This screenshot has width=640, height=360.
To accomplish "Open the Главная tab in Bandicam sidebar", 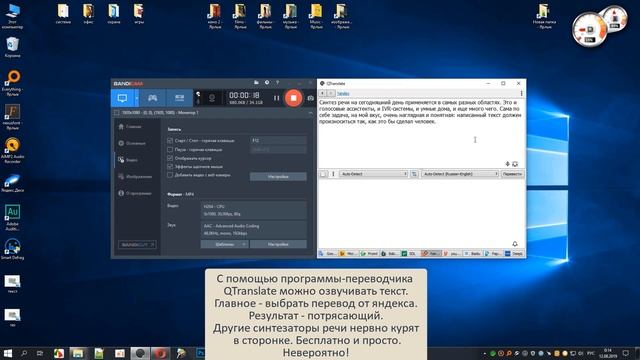I will pos(131,127).
